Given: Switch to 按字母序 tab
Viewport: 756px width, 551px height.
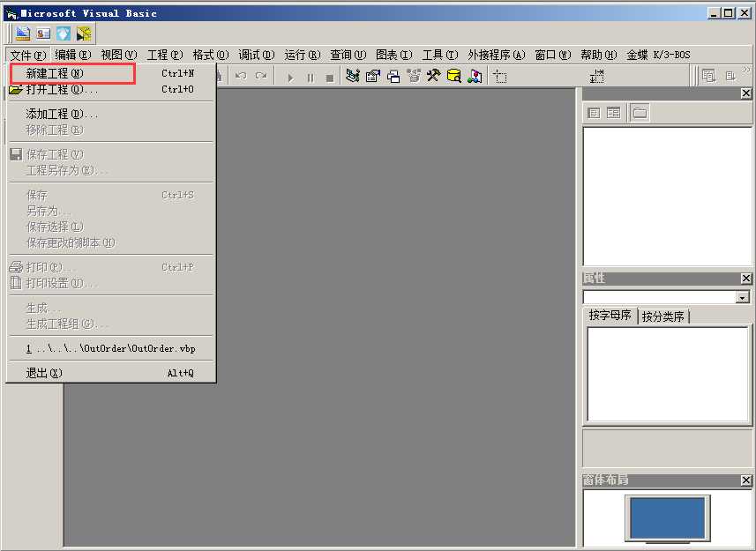Looking at the screenshot, I should [x=610, y=315].
